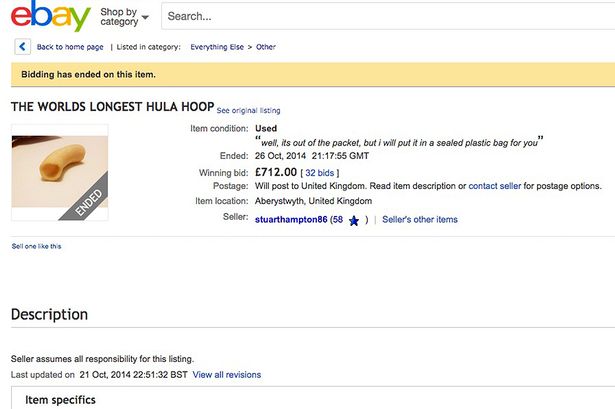Screen dimensions: 615x409
Task: Open the hula hoop item thumbnail
Action: (60, 171)
